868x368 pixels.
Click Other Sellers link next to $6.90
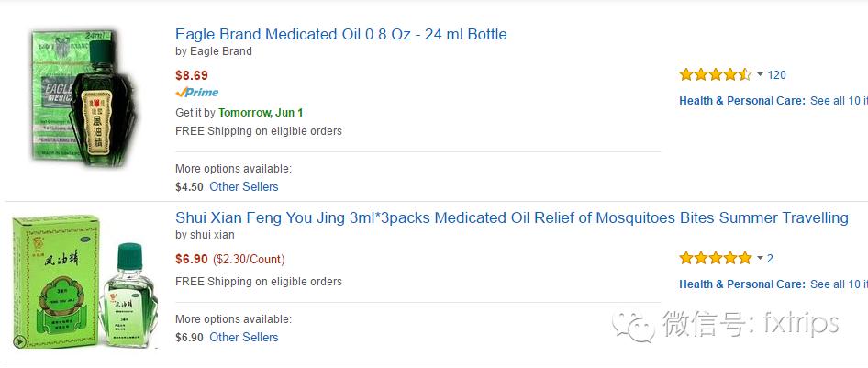click(x=243, y=337)
